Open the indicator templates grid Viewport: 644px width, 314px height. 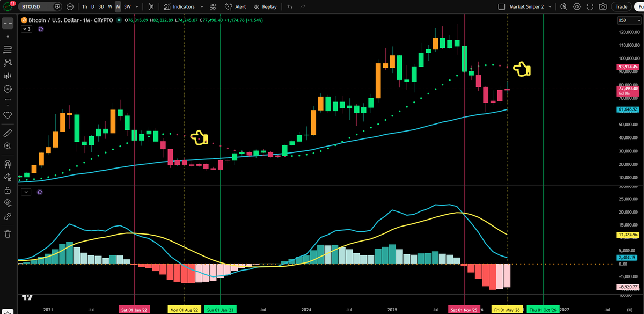coord(213,7)
